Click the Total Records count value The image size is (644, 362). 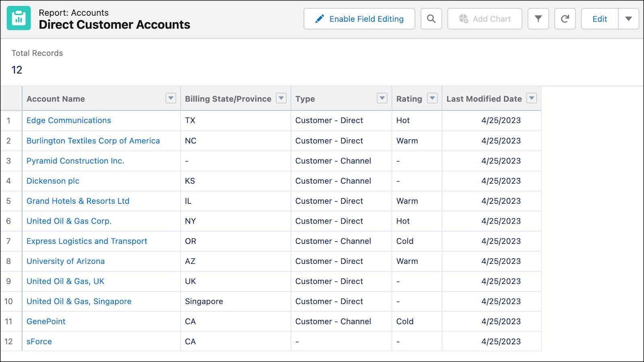pos(17,70)
